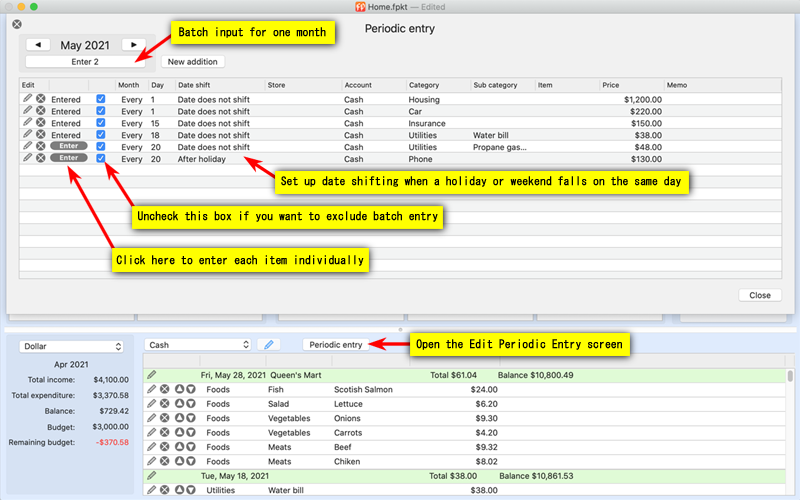
Task: Click Enter button for Phone row
Action: pos(69,158)
